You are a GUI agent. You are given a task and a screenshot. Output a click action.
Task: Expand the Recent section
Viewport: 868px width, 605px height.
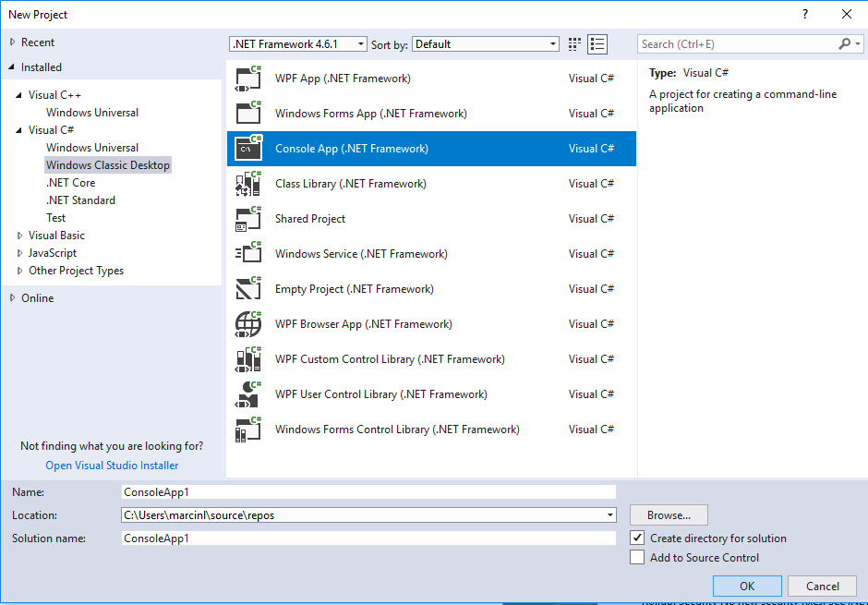pos(12,42)
